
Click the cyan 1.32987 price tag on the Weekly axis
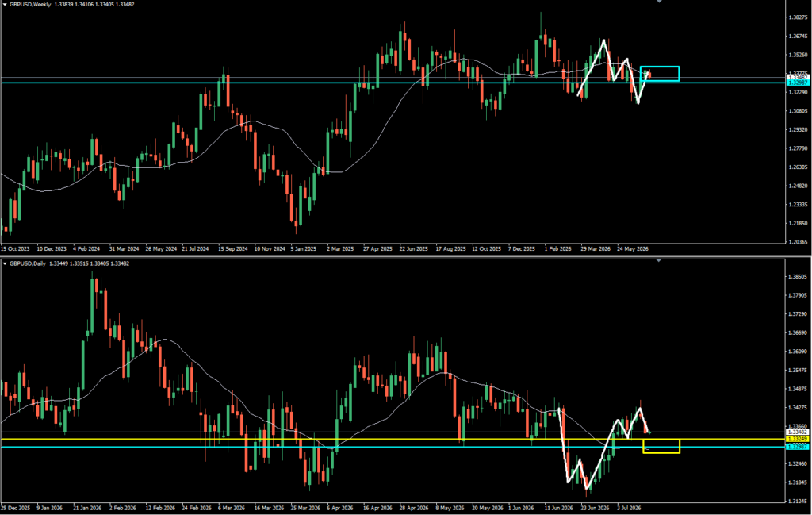point(798,83)
